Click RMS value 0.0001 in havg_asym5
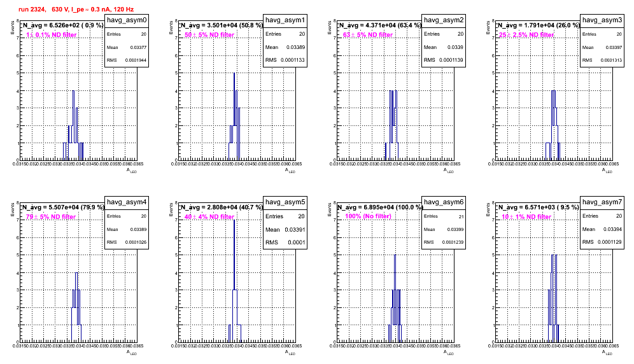This screenshot has height=364, width=634. [x=297, y=242]
